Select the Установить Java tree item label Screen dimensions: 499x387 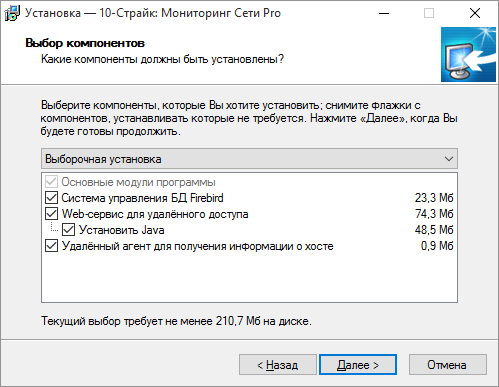121,230
